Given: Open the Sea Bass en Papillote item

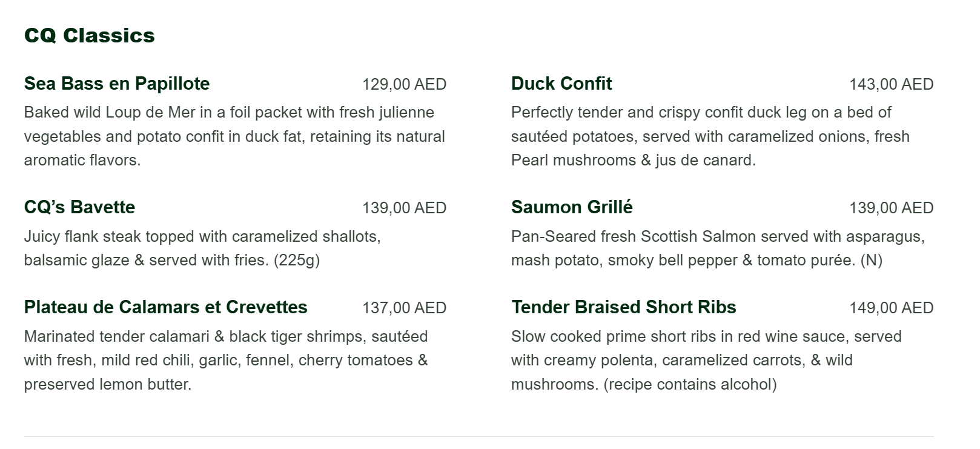Looking at the screenshot, I should [117, 84].
